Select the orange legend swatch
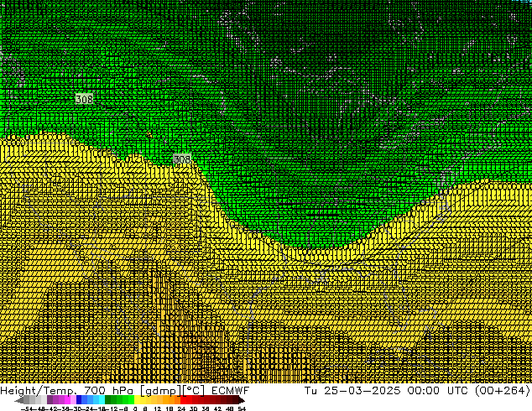 (166, 399)
